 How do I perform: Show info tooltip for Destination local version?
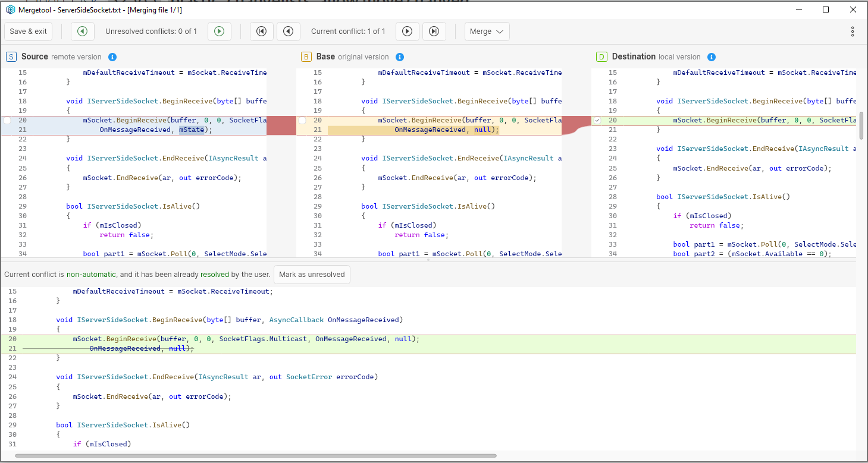[x=712, y=57]
